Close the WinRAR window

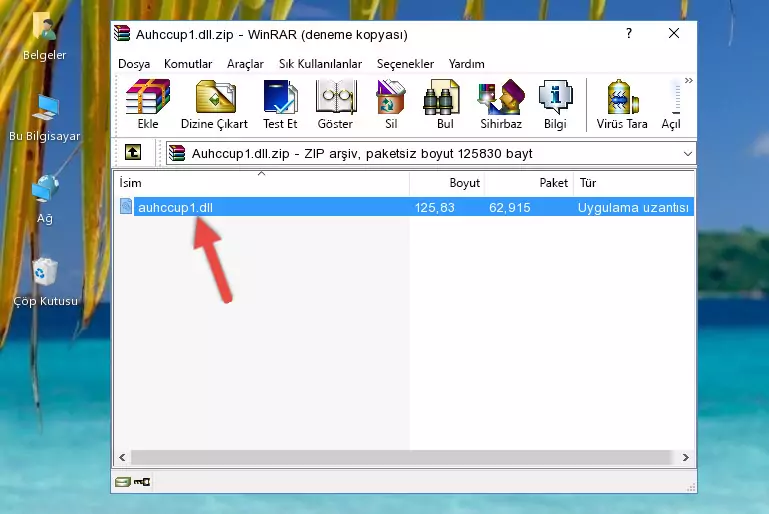[x=674, y=33]
